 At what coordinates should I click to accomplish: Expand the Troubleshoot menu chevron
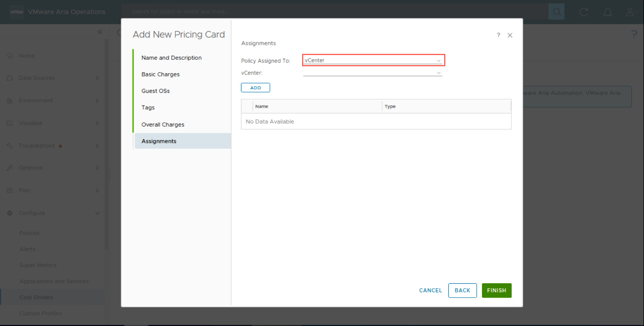pos(97,146)
